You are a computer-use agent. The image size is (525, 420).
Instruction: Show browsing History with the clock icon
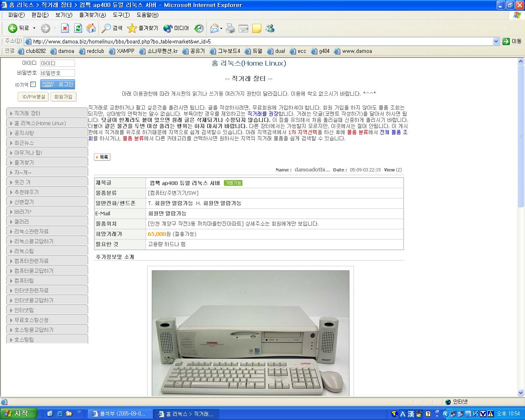(199, 28)
